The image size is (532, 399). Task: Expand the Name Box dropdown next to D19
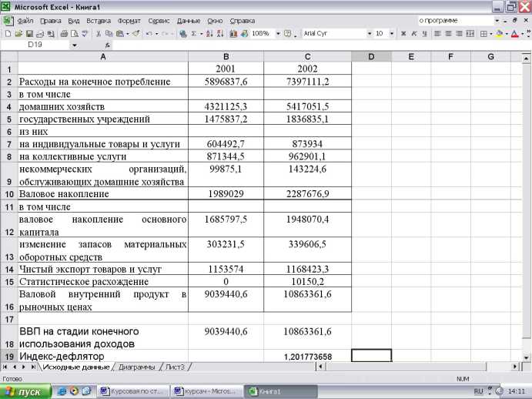click(x=75, y=45)
